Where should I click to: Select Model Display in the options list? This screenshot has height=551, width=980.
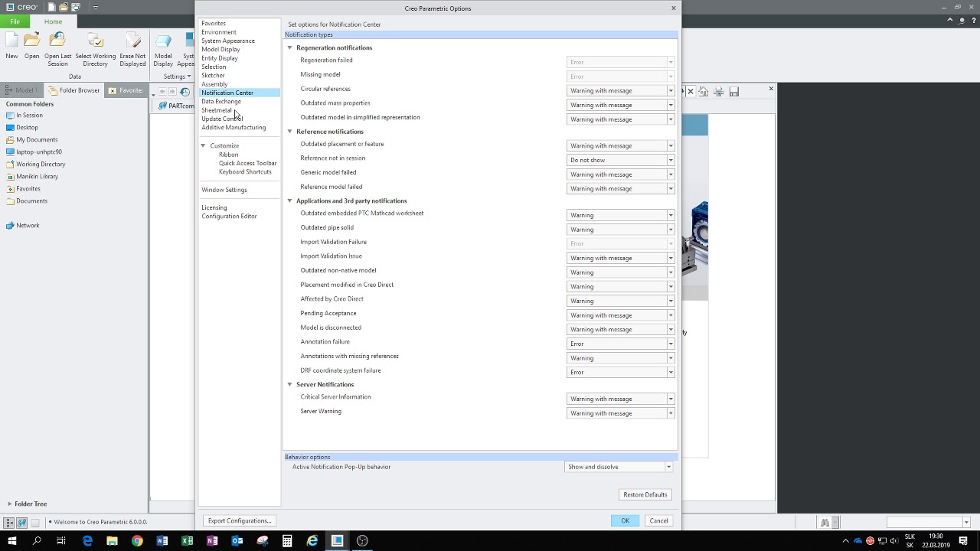click(x=220, y=49)
